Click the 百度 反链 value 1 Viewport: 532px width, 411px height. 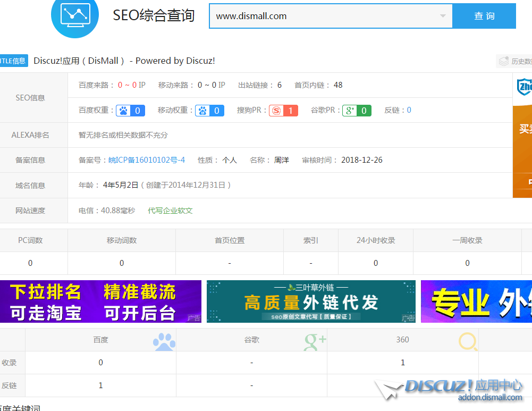(x=101, y=385)
